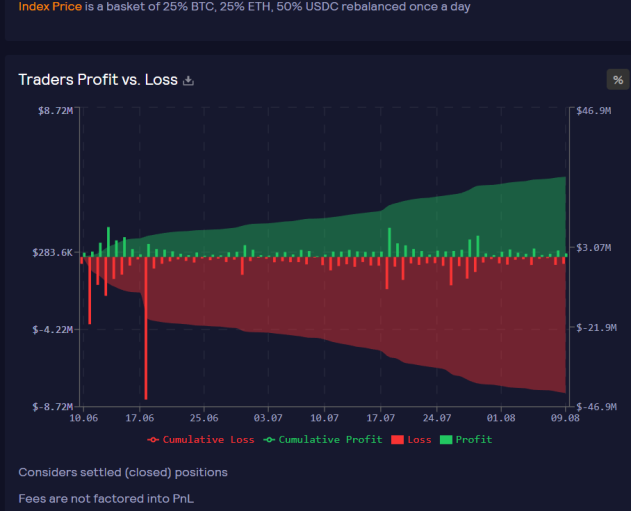
Task: Toggle Cumulative Profit legend series
Action: [x=323, y=439]
